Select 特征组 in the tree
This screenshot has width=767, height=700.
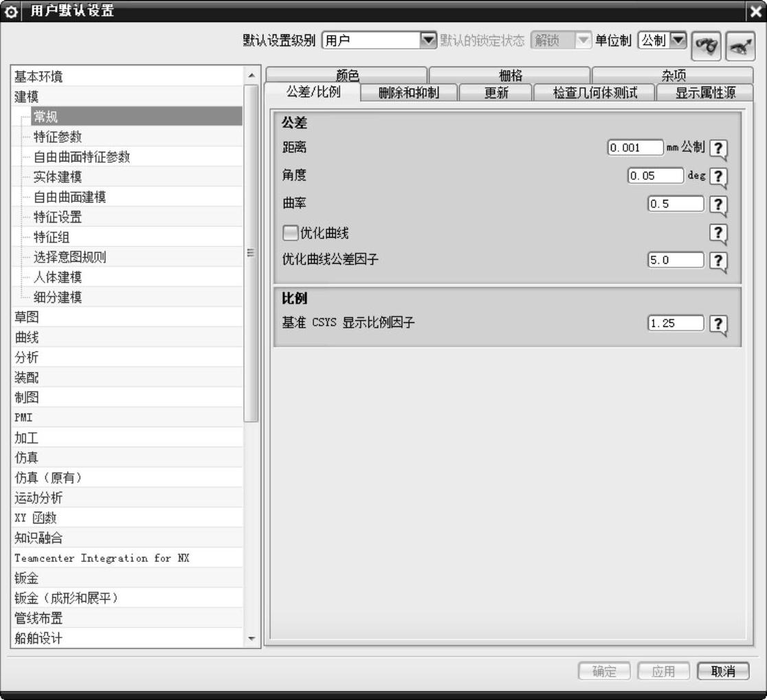coord(137,236)
